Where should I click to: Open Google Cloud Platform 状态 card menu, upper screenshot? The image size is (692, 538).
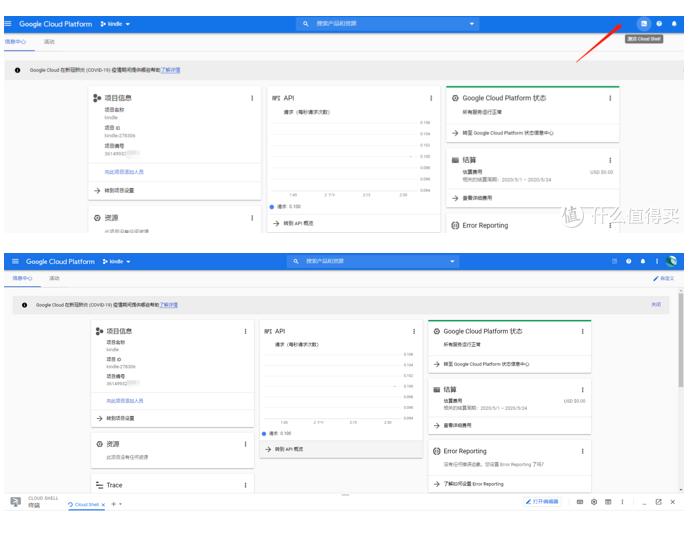[610, 98]
